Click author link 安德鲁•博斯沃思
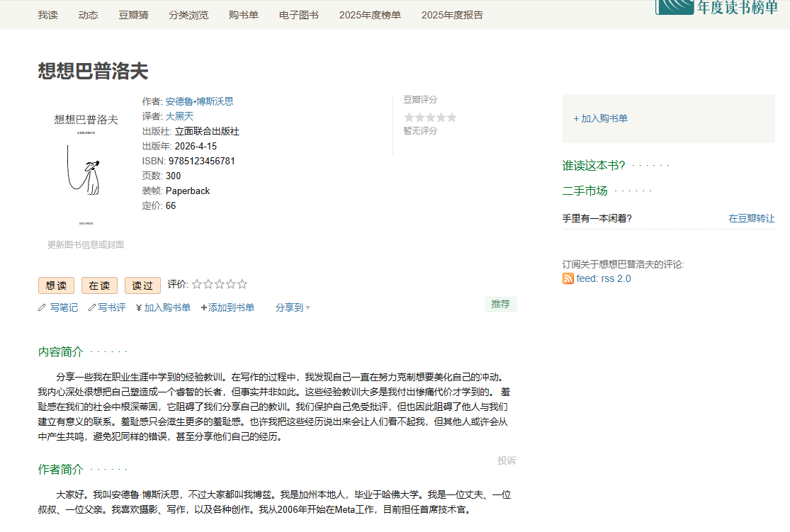 (199, 101)
